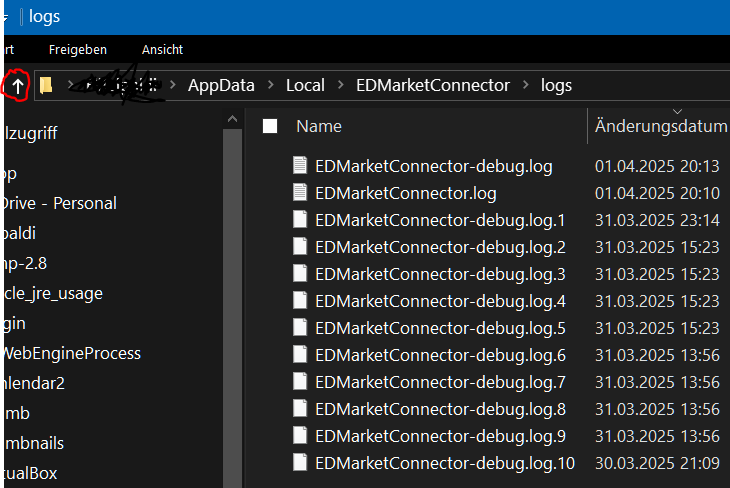The height and width of the screenshot is (488, 730).
Task: Click file icon of EDMarketConnector-debug.log.3
Action: pos(300,273)
